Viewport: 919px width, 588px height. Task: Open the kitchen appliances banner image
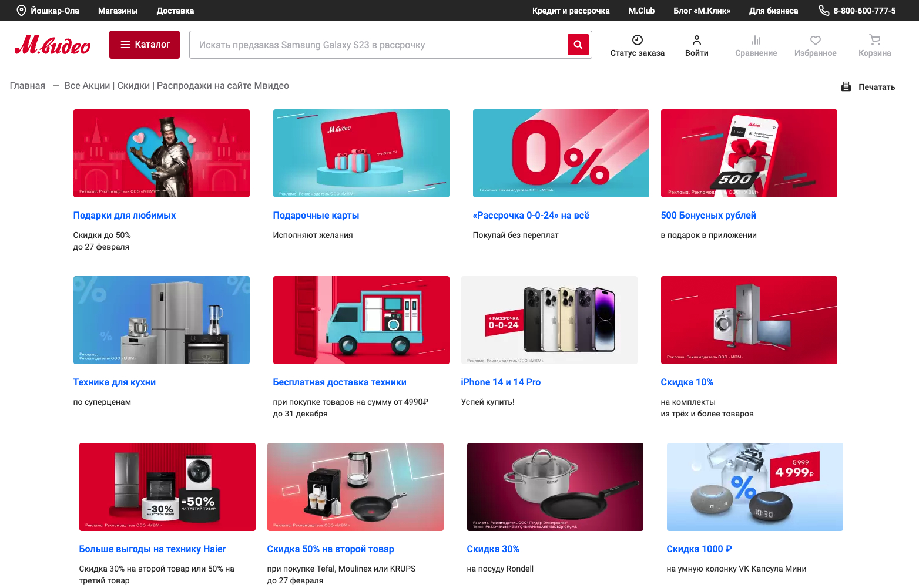click(162, 320)
